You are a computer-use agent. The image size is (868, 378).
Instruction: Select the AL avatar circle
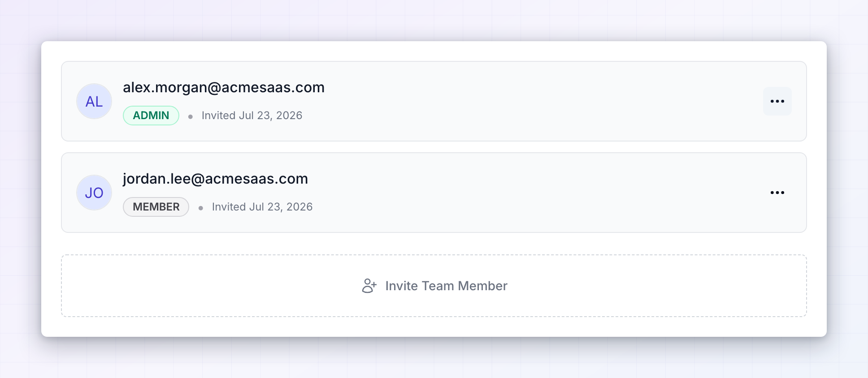tap(94, 101)
